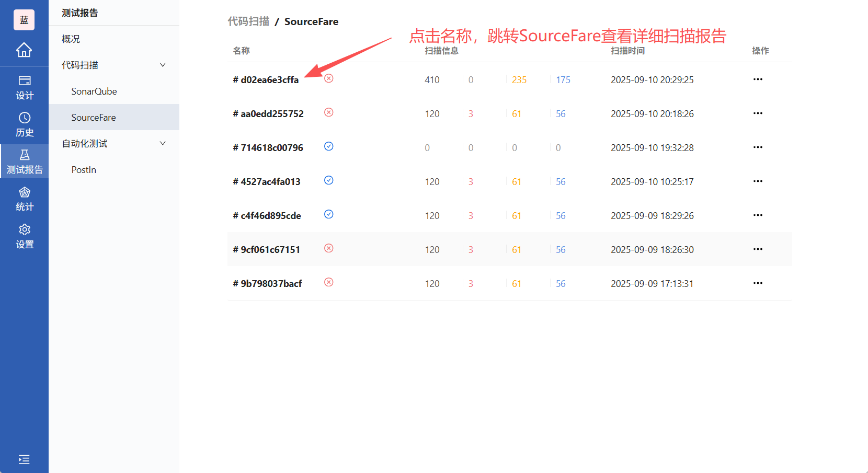Click failed status icon for d02ea6e3cffa
The image size is (868, 473).
pos(329,78)
